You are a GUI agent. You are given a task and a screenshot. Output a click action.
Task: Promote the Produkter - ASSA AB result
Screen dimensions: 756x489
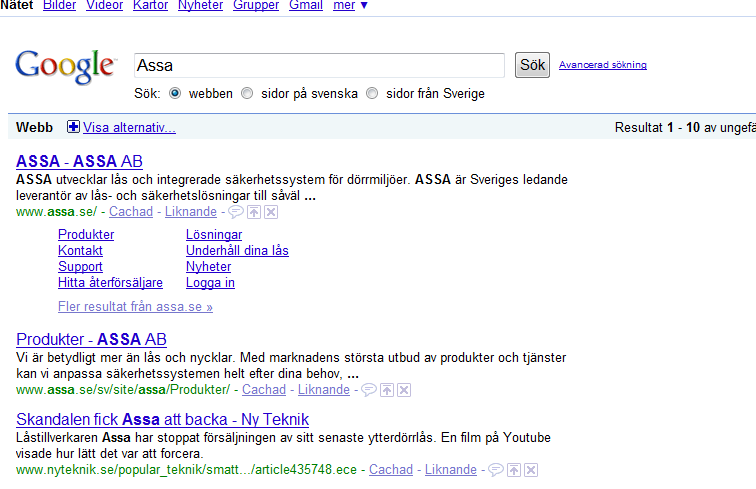point(387,390)
